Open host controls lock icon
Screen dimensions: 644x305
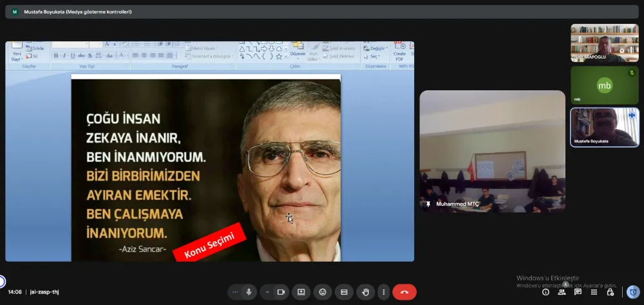pos(610,292)
